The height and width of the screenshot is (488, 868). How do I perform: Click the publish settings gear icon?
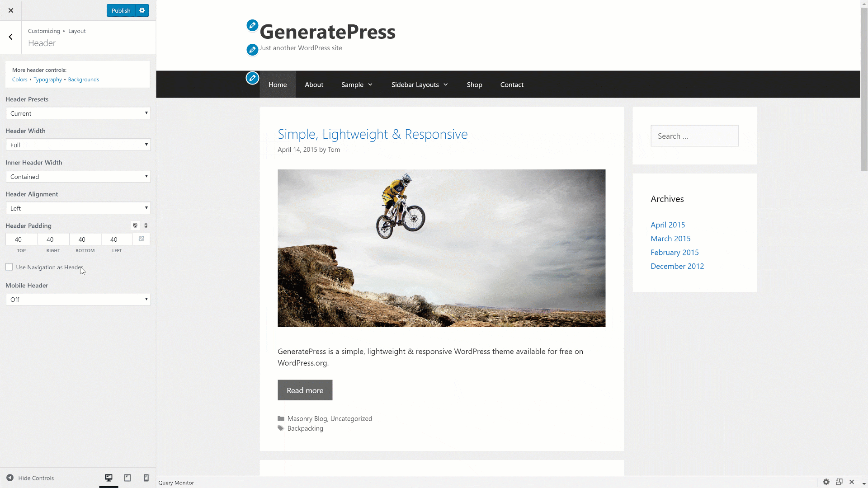point(142,10)
